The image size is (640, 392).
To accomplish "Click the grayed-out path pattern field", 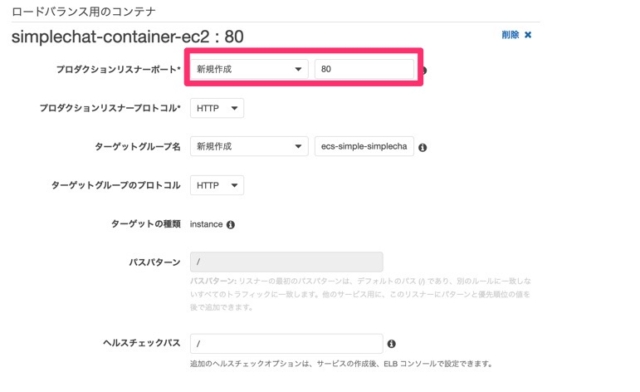I will click(287, 262).
